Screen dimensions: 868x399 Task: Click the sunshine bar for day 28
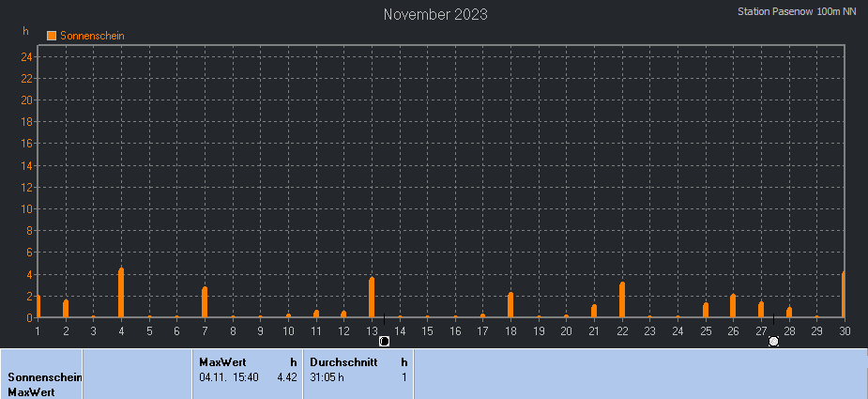789,313
